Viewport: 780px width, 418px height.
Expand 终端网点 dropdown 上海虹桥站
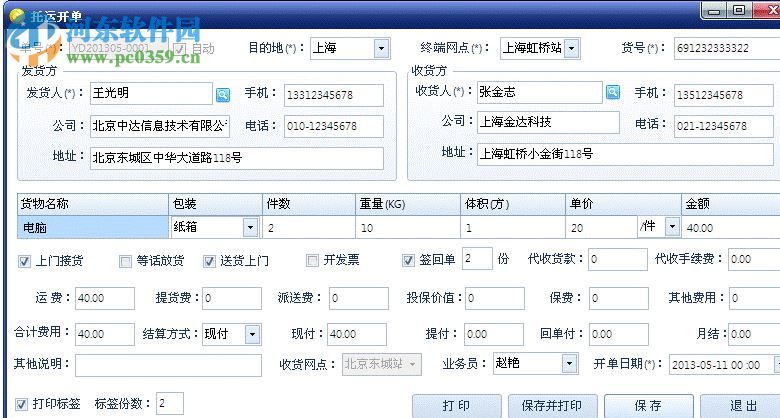tap(572, 49)
